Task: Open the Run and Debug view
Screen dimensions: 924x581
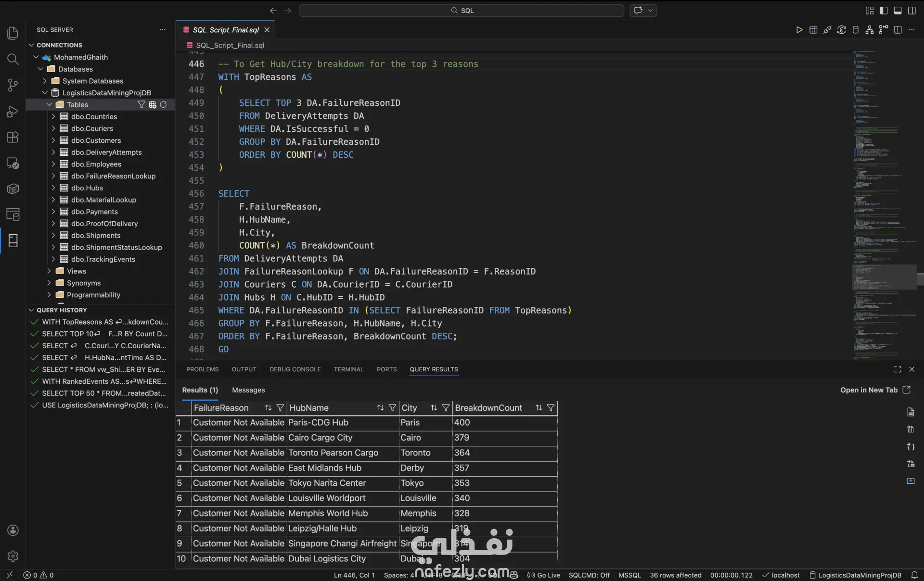Action: click(x=13, y=111)
